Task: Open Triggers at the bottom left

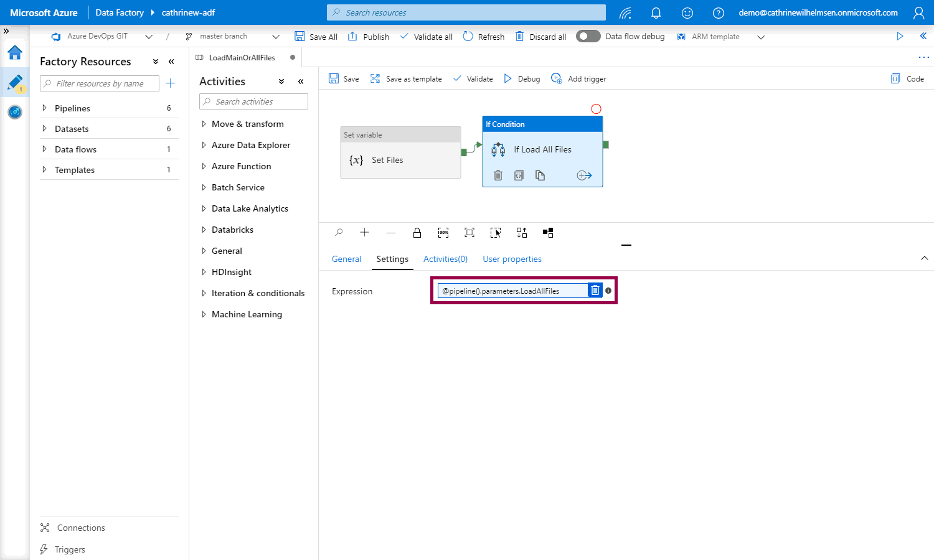Action: (x=69, y=549)
